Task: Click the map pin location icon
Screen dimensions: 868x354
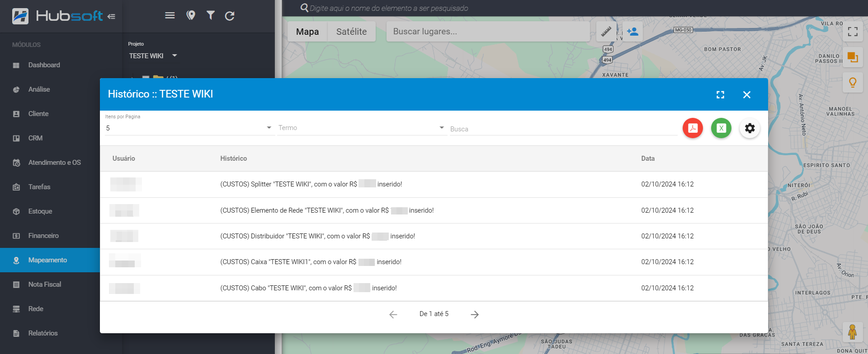Action: pyautogui.click(x=191, y=15)
